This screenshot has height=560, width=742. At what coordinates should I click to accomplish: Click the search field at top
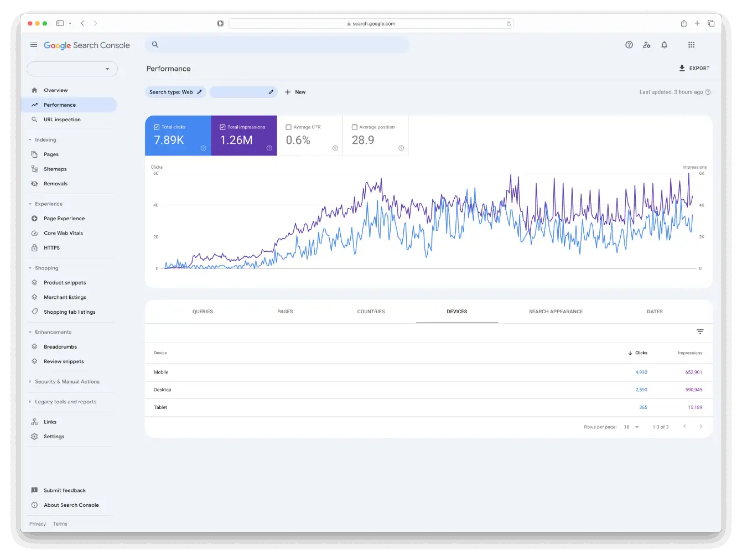(x=277, y=45)
